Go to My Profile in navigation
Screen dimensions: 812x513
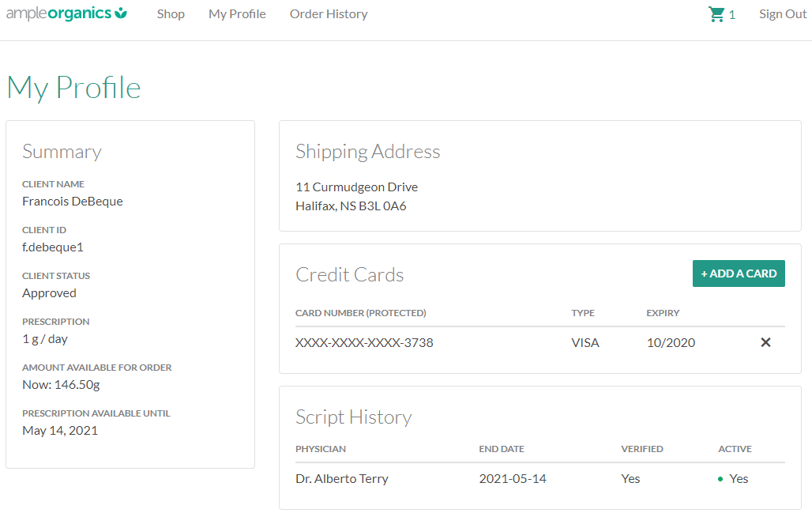[237, 14]
